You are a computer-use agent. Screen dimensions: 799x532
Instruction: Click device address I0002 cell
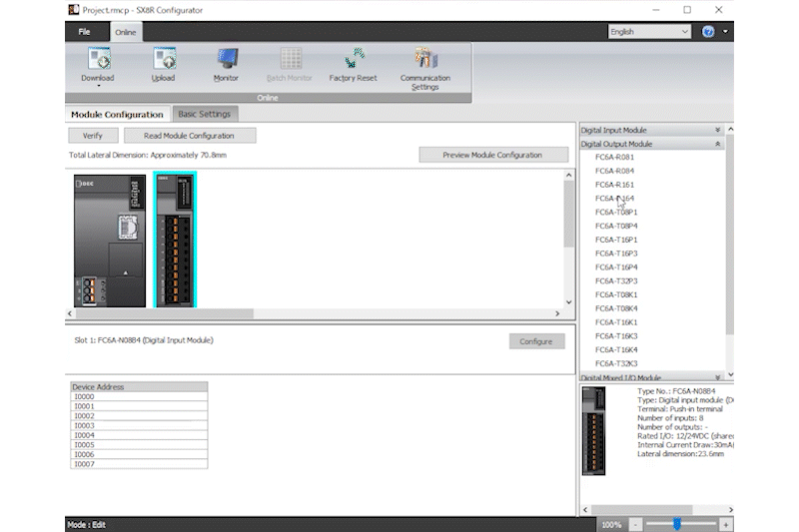139,416
